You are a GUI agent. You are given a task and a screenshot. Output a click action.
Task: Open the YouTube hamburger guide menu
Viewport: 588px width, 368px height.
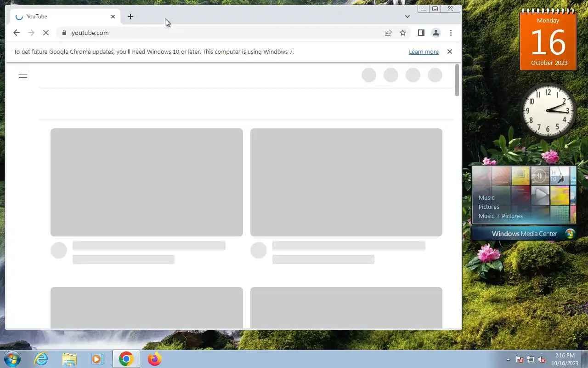[23, 75]
